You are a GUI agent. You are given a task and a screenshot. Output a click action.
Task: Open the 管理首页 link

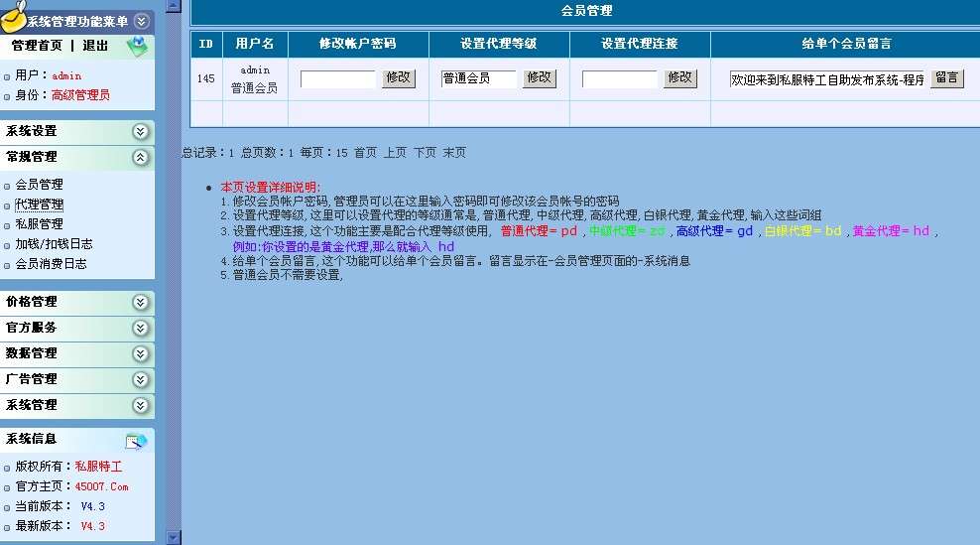pyautogui.click(x=37, y=46)
